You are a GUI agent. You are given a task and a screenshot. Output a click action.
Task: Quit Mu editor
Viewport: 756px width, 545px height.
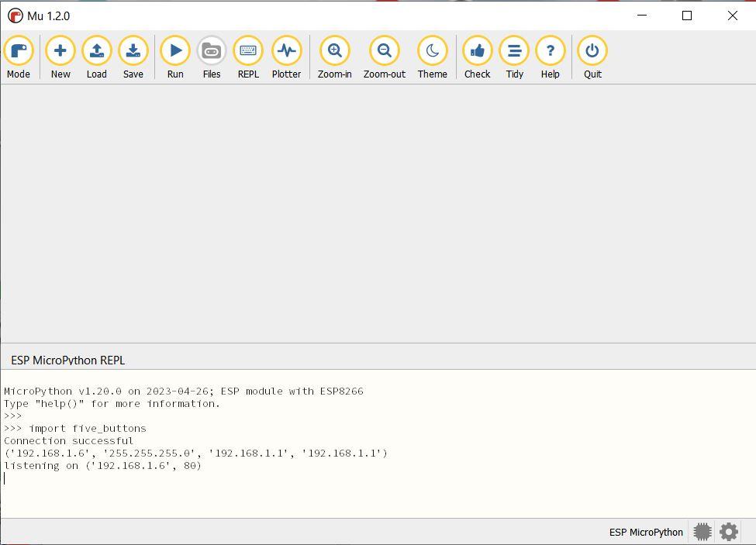tap(592, 57)
